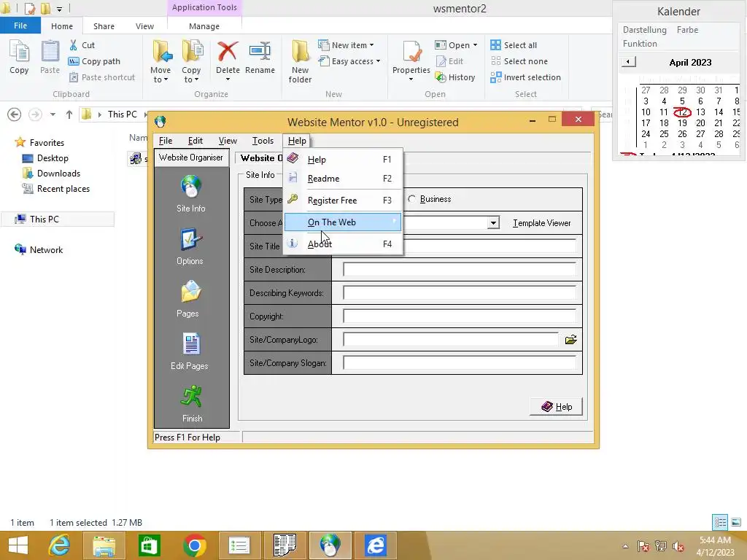This screenshot has width=747, height=560.
Task: Browse for Site/Company Logo file
Action: point(570,340)
